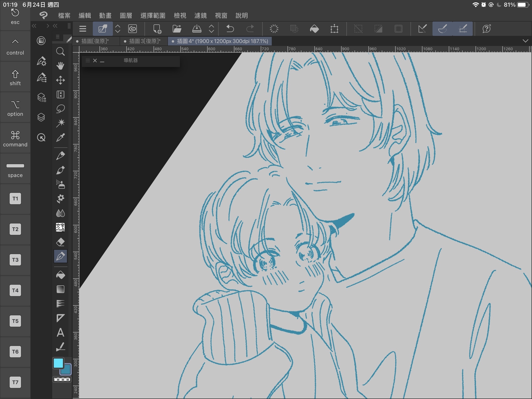
Task: Open the Layer palette stack icon
Action: [x=41, y=117]
